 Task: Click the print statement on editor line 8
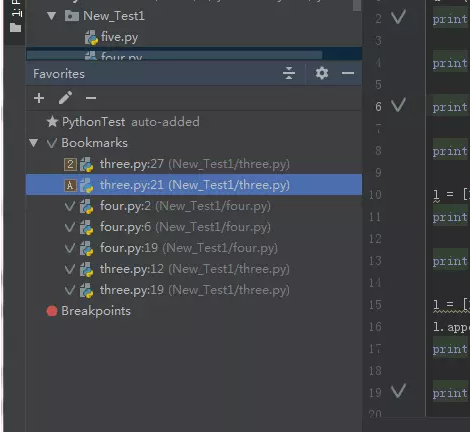point(450,151)
